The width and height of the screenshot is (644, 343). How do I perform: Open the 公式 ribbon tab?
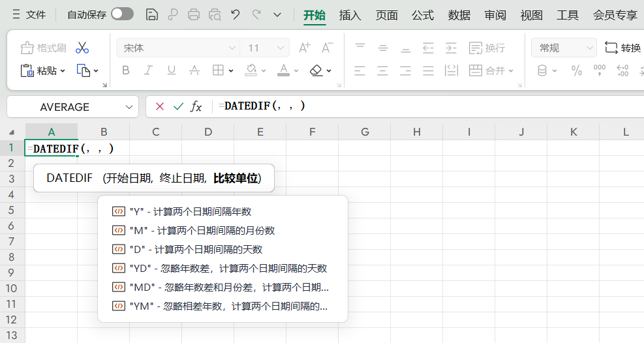[422, 15]
